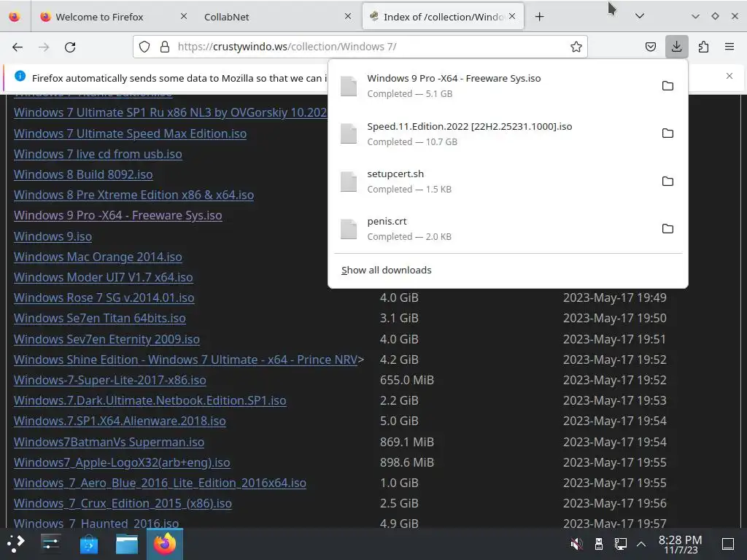Viewport: 747px width, 560px height.
Task: Expand hidden system tray icons
Action: [641, 543]
